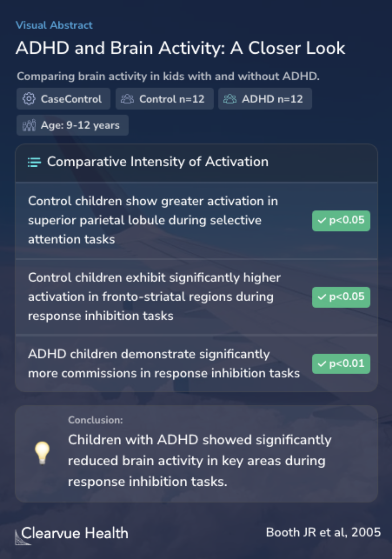Image resolution: width=392 pixels, height=559 pixels.
Task: Select the p<0.05 badge for superior parietal lobule
Action: (x=341, y=221)
